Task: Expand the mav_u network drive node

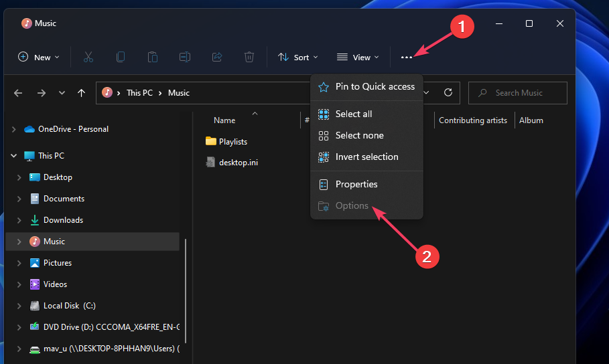Action: 19,349
